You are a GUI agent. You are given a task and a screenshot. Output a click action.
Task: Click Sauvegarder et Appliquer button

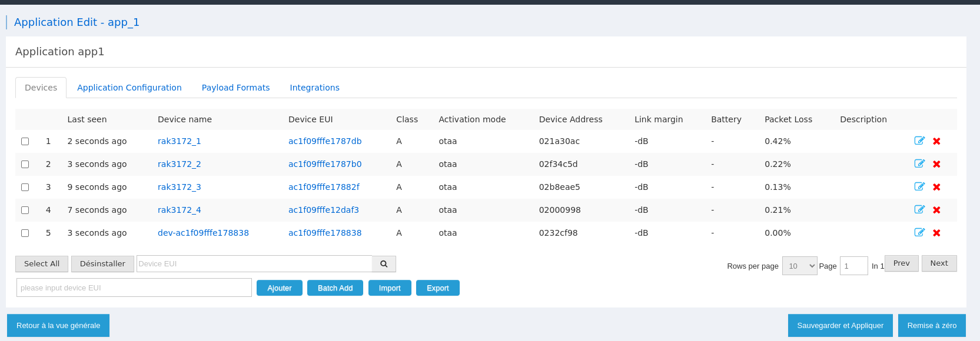click(x=840, y=325)
